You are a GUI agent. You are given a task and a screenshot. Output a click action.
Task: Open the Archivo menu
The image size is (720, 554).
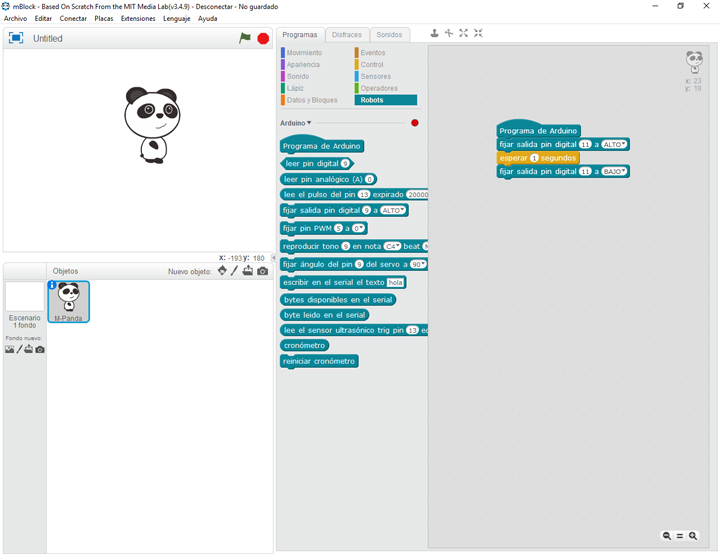(16, 18)
